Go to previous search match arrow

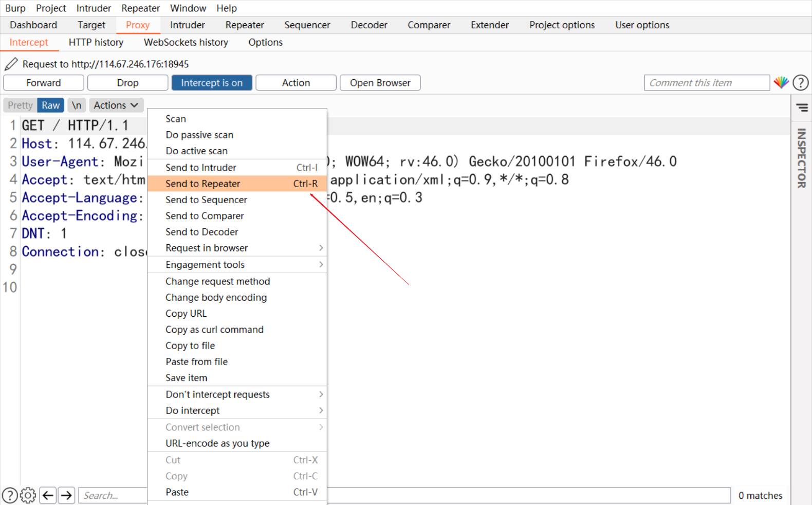coord(48,495)
